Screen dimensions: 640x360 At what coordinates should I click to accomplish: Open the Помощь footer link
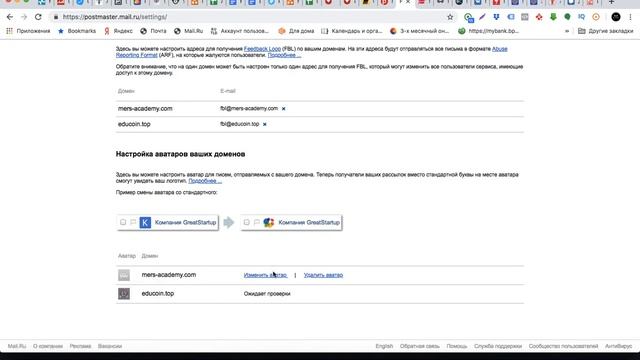click(x=457, y=346)
